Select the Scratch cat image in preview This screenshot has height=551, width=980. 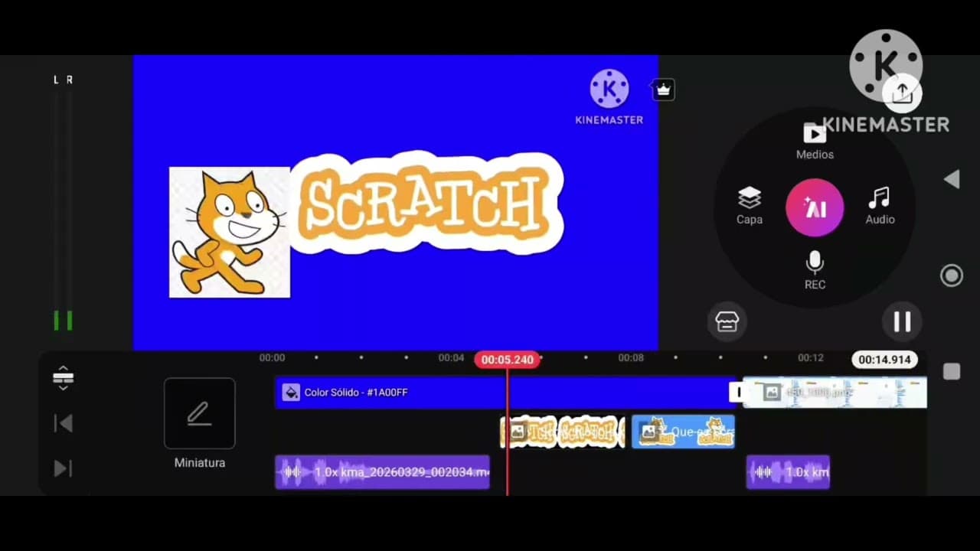(x=230, y=232)
